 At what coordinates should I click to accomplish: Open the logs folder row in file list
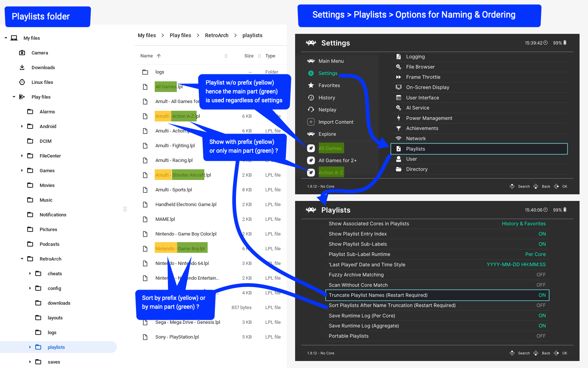pyautogui.click(x=211, y=72)
